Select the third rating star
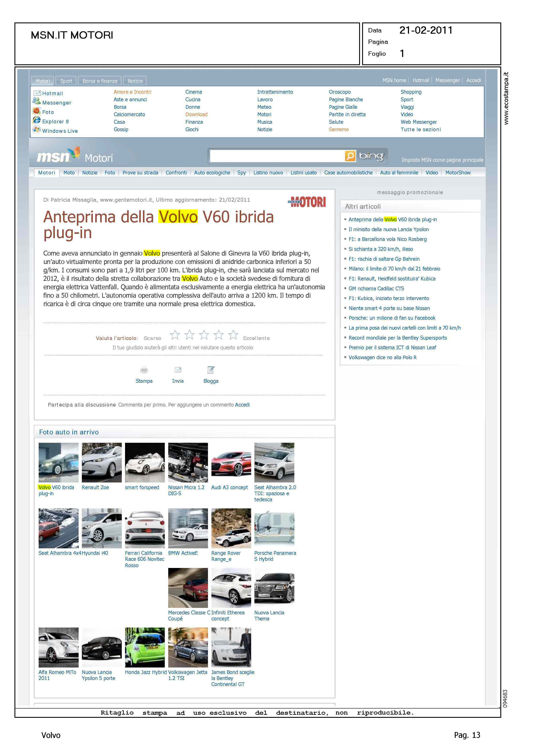 pos(204,335)
